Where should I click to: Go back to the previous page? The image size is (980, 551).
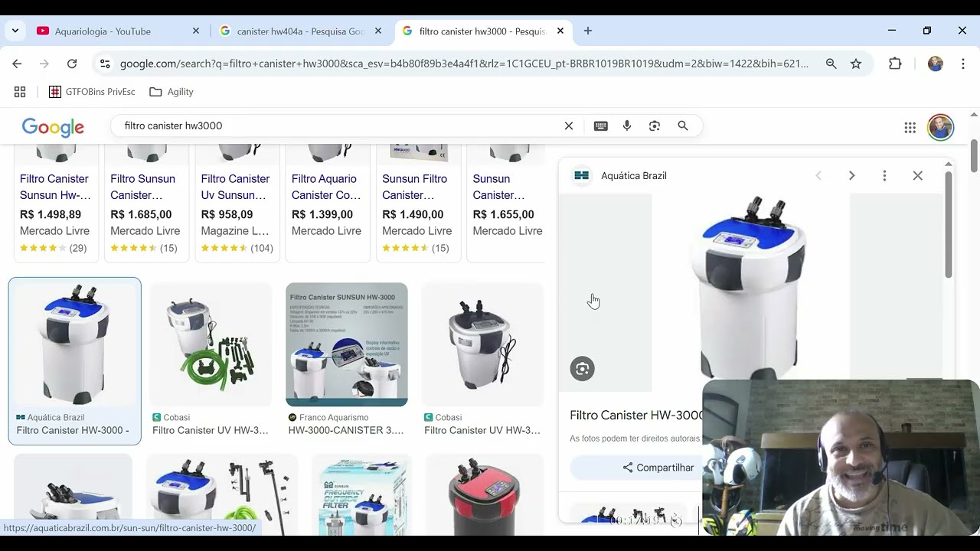coord(17,64)
